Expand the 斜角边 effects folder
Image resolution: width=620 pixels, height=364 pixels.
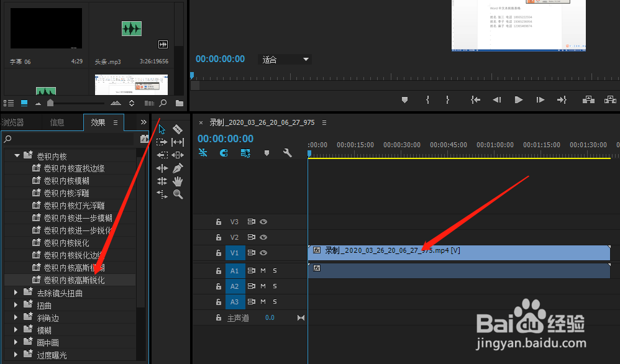click(x=16, y=317)
